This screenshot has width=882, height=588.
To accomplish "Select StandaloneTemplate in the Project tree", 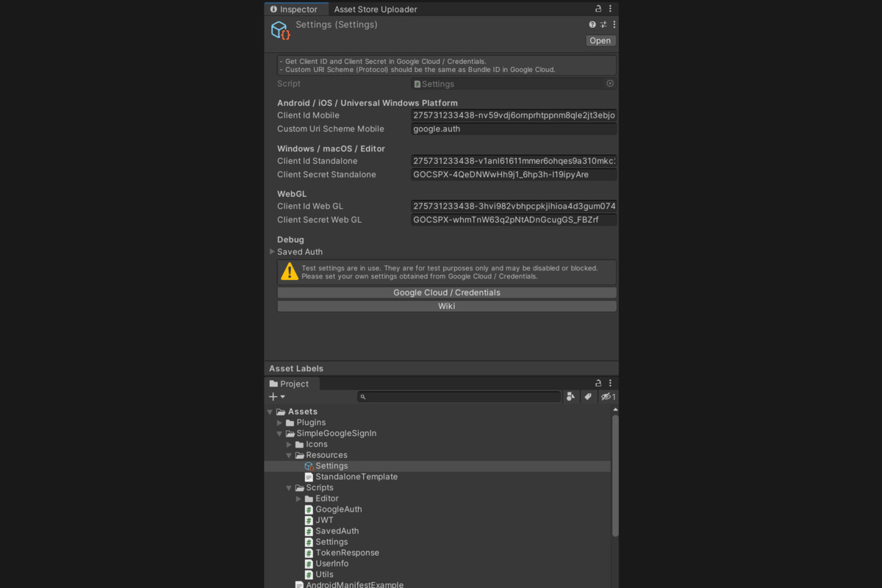I will pos(356,477).
